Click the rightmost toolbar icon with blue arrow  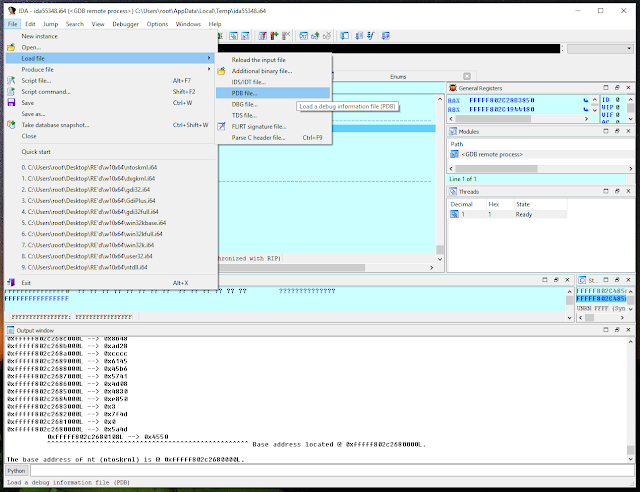point(386,36)
